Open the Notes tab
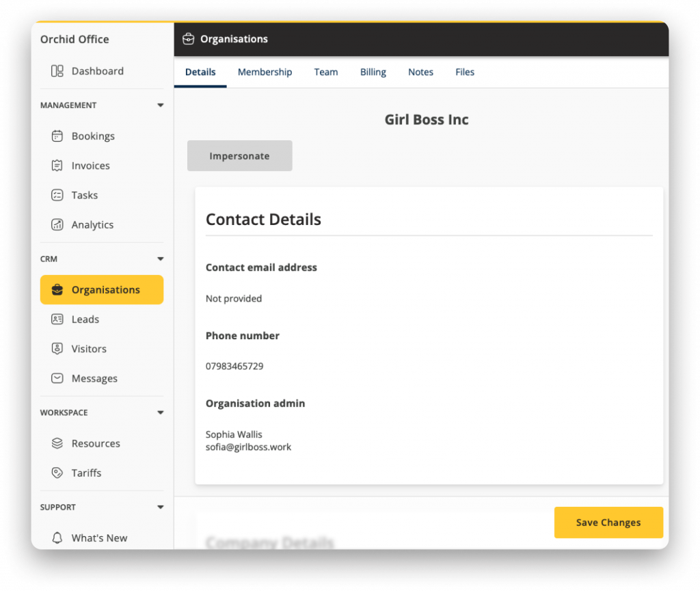Image resolution: width=700 pixels, height=591 pixels. tap(420, 72)
